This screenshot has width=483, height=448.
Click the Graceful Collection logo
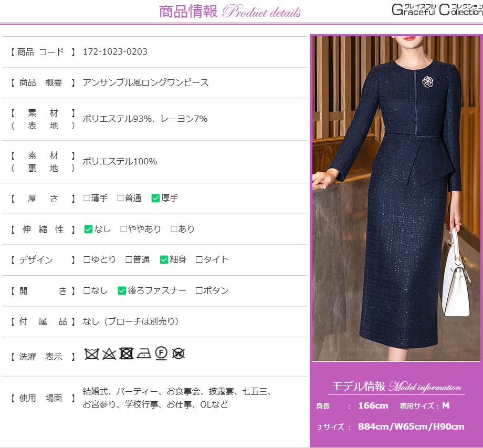(x=437, y=10)
